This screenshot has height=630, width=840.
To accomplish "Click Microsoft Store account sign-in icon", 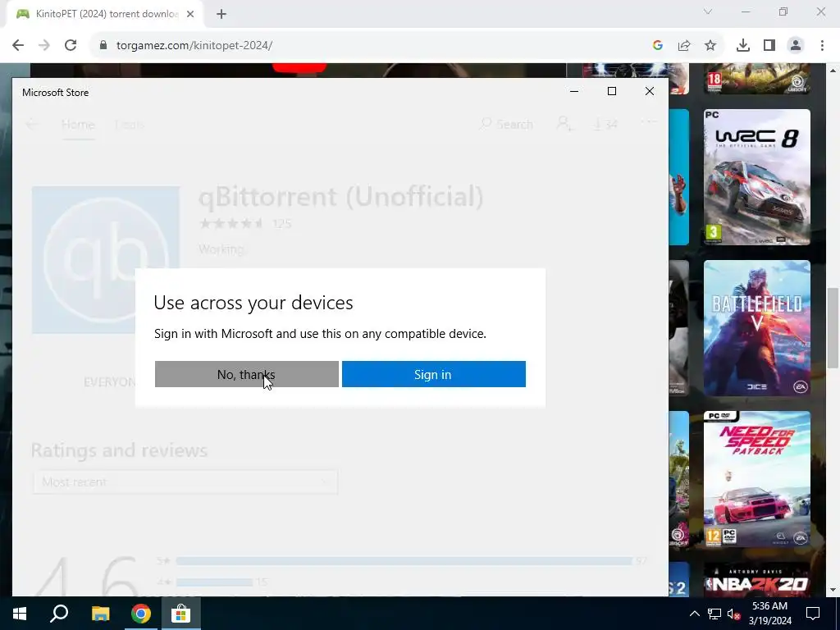I will 564,125.
